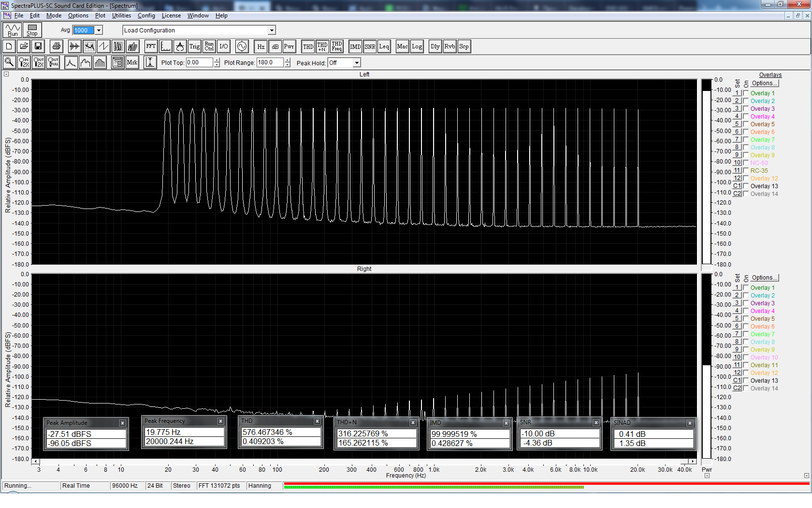Select the magnifier zoom tool

point(9,62)
